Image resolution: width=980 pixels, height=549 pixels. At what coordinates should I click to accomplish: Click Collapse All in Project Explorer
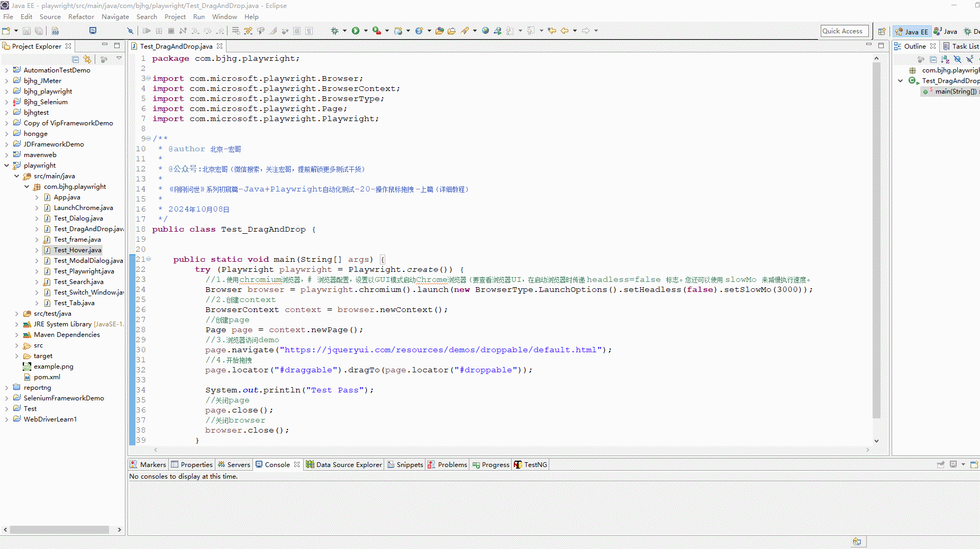point(76,59)
